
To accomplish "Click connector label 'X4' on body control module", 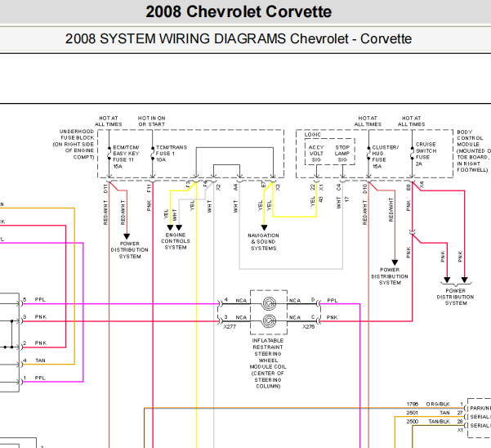I will pyautogui.click(x=422, y=185).
